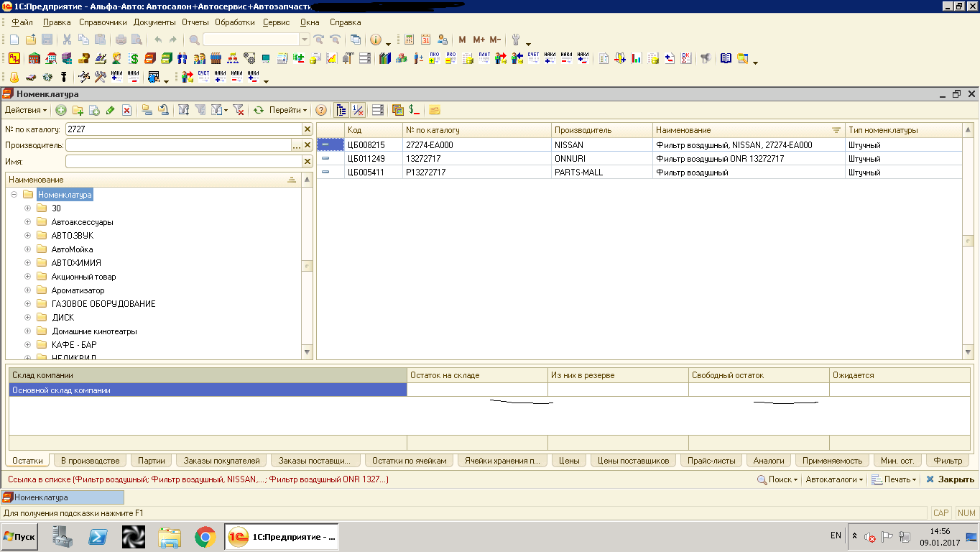Open the Справочники menu

coord(103,22)
